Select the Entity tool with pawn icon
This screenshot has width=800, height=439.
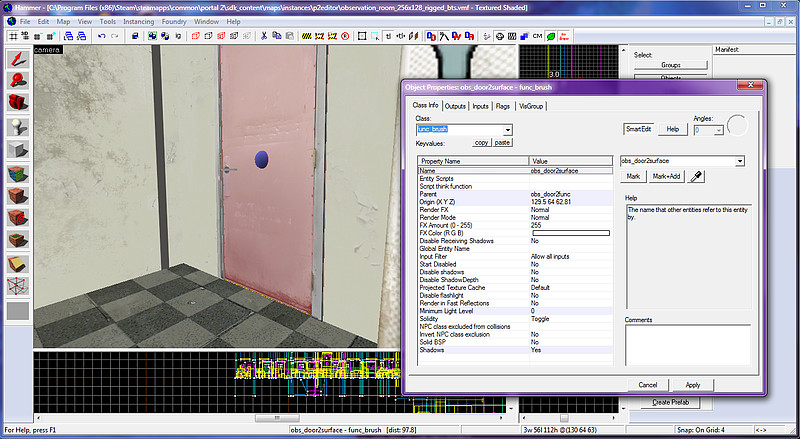tap(18, 126)
